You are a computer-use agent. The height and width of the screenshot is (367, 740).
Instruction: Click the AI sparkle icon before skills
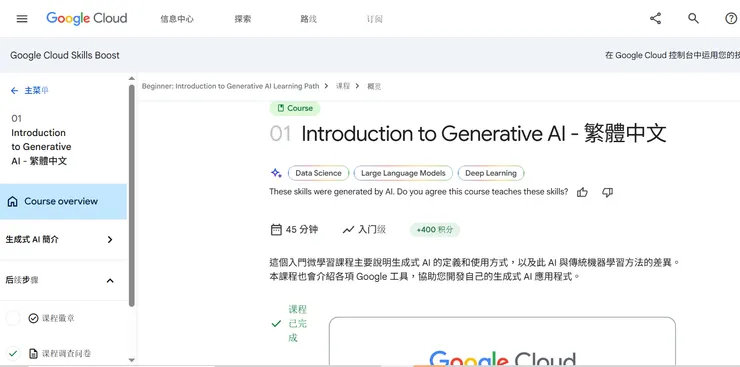click(x=276, y=173)
